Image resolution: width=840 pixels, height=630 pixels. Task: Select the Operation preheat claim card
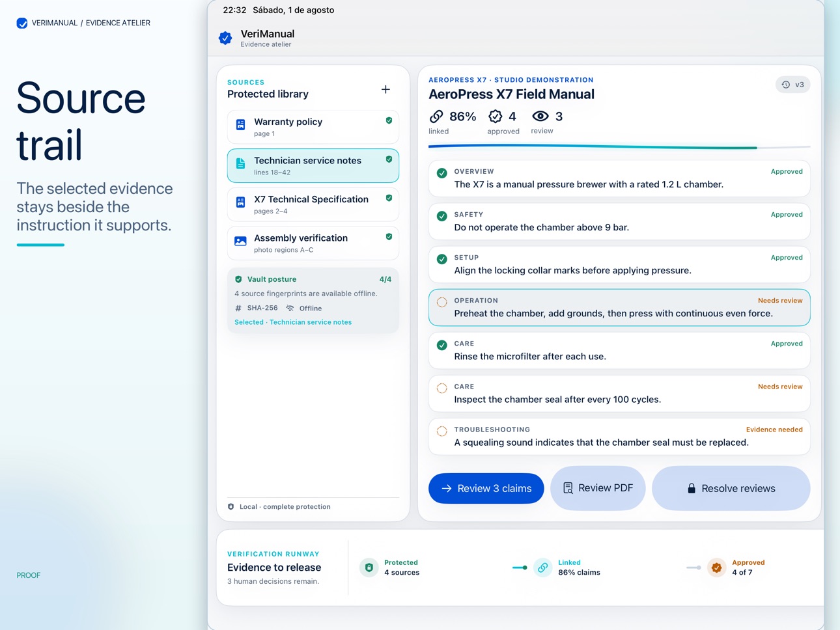click(619, 307)
